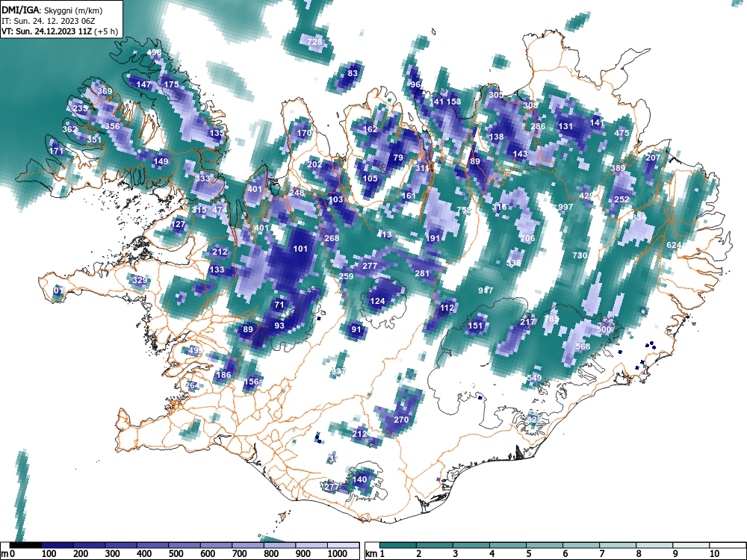
Task: Click the '311' visibility value
Action: click(422, 168)
